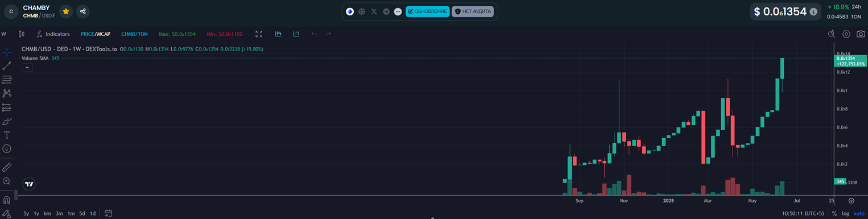Select the trend line drawing tool

[7, 65]
